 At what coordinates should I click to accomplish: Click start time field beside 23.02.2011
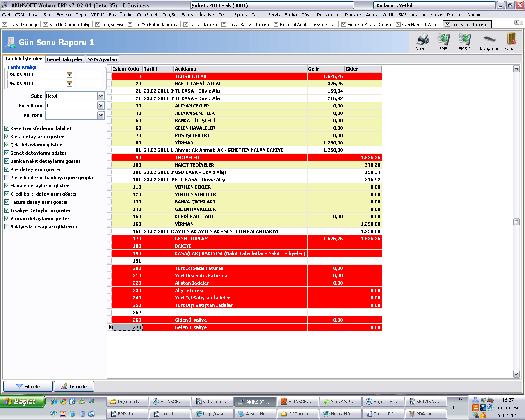[x=89, y=75]
